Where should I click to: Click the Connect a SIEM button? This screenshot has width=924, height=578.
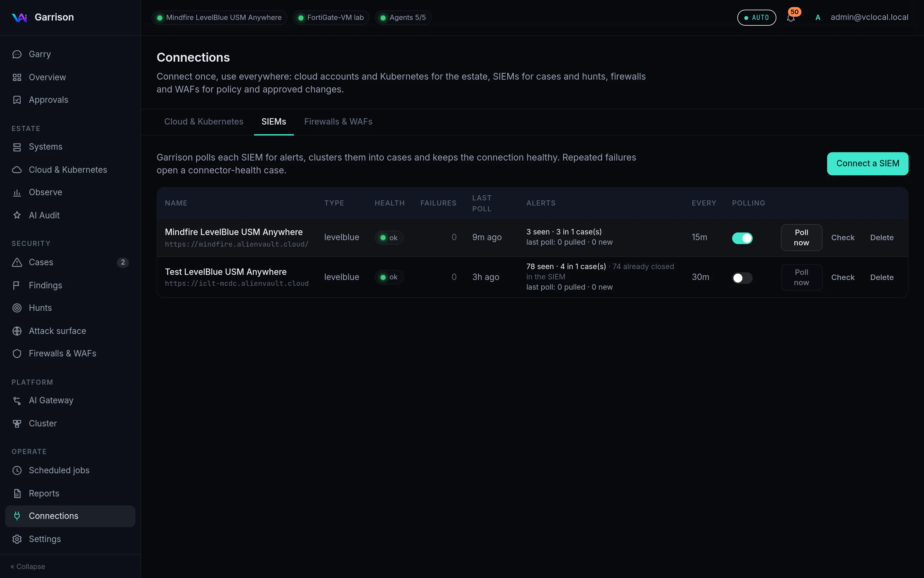click(x=868, y=164)
